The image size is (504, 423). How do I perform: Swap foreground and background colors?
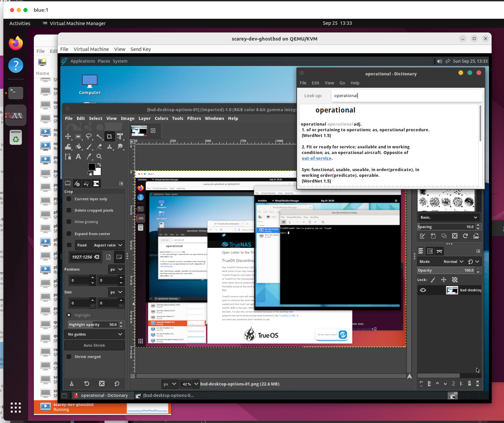pyautogui.click(x=99, y=165)
